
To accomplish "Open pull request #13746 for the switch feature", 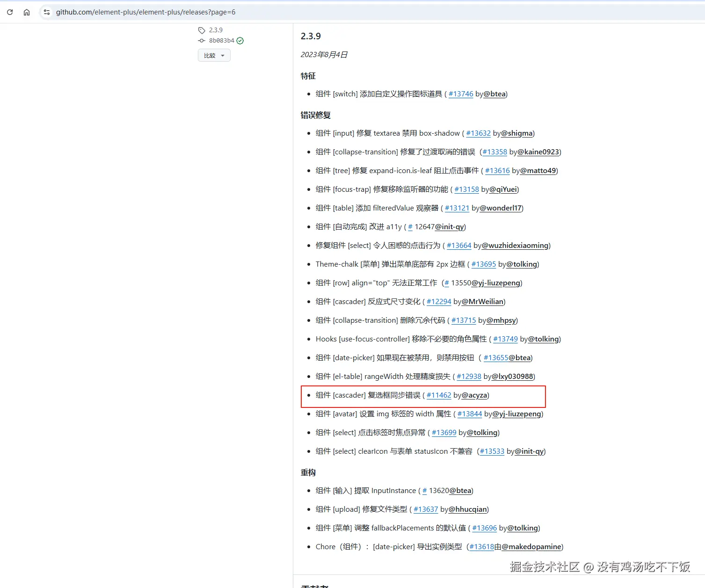I will (461, 94).
